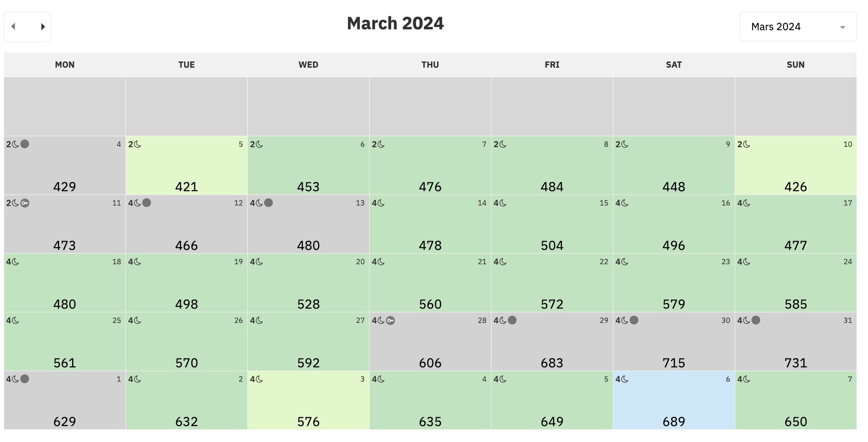Click the MON column header
Screen dimensions: 868x442
[65, 65]
